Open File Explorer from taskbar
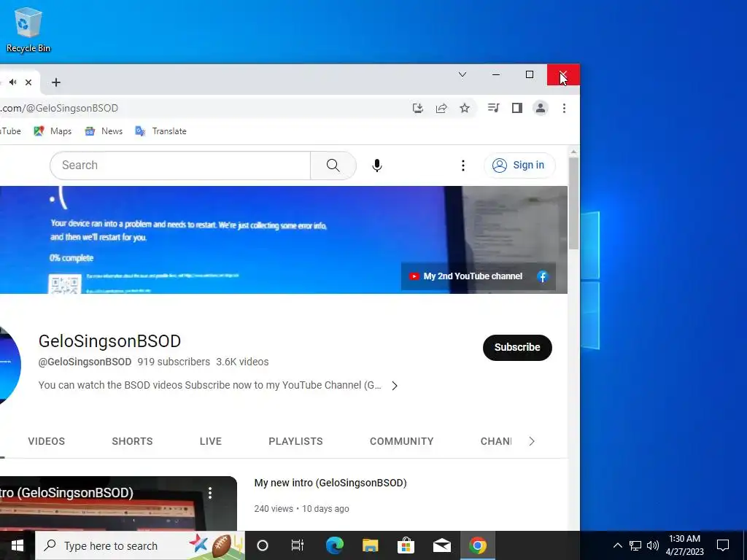Screen dimensions: 747x560 (x=370, y=545)
